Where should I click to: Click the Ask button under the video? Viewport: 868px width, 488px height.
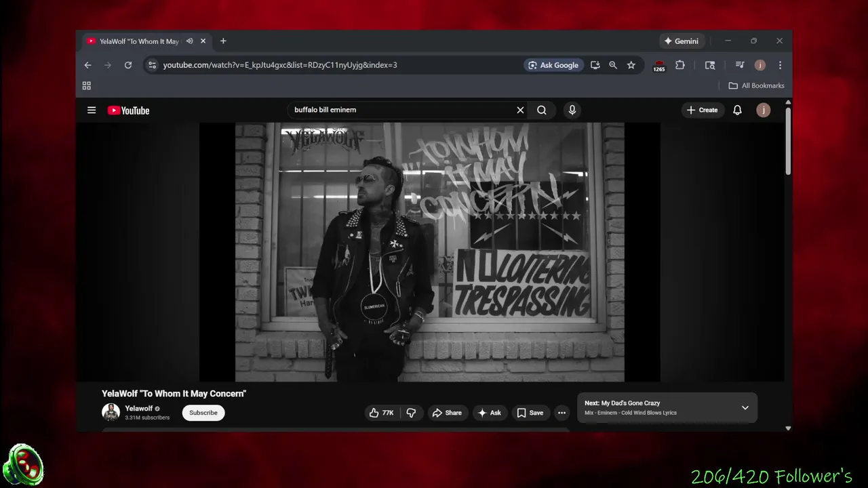pos(490,413)
